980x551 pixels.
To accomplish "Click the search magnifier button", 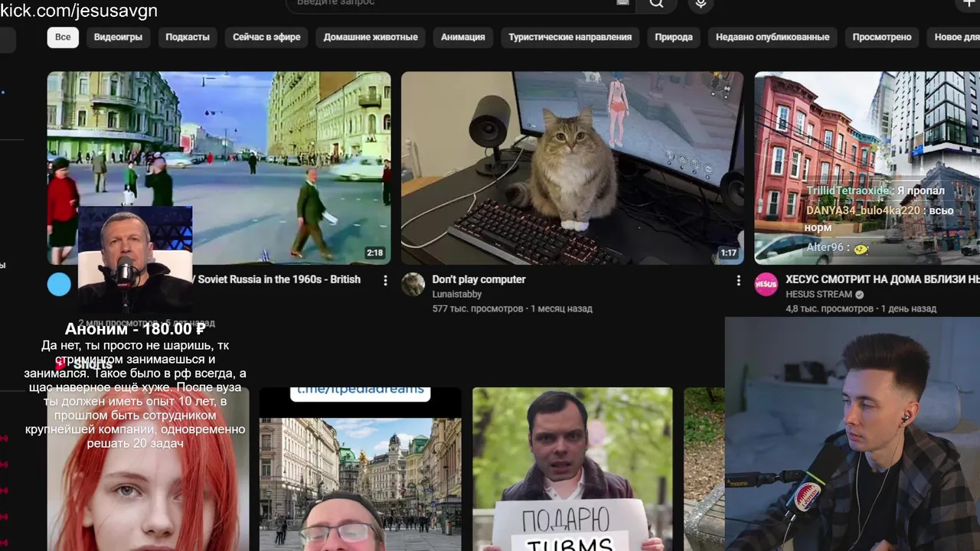I will (x=656, y=4).
